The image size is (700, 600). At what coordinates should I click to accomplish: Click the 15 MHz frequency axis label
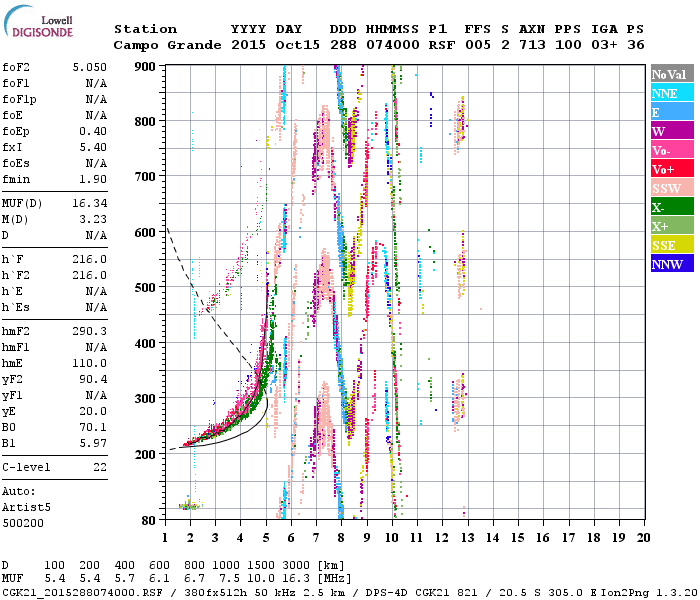tap(517, 538)
